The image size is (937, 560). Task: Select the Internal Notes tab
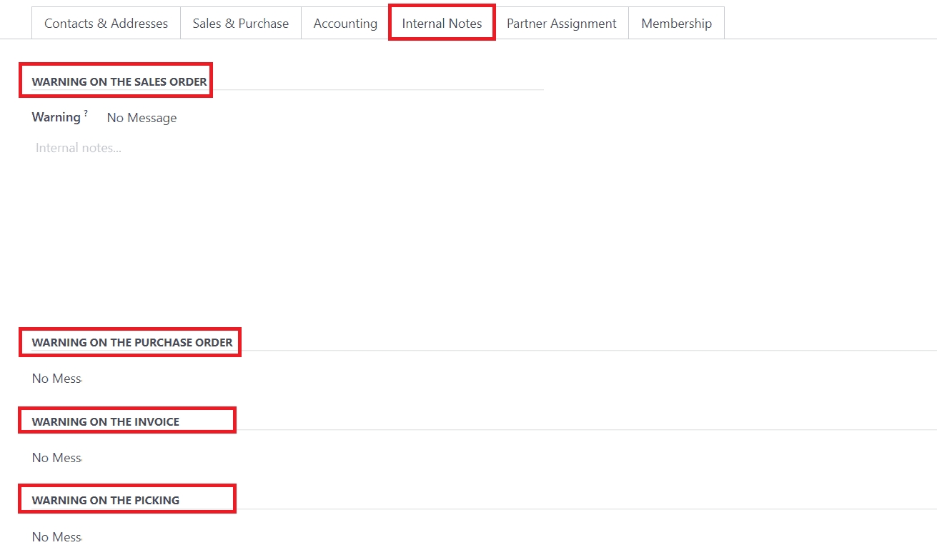(x=442, y=24)
